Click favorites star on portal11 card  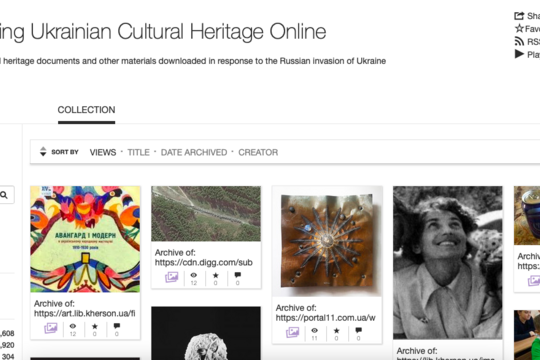pos(336,330)
